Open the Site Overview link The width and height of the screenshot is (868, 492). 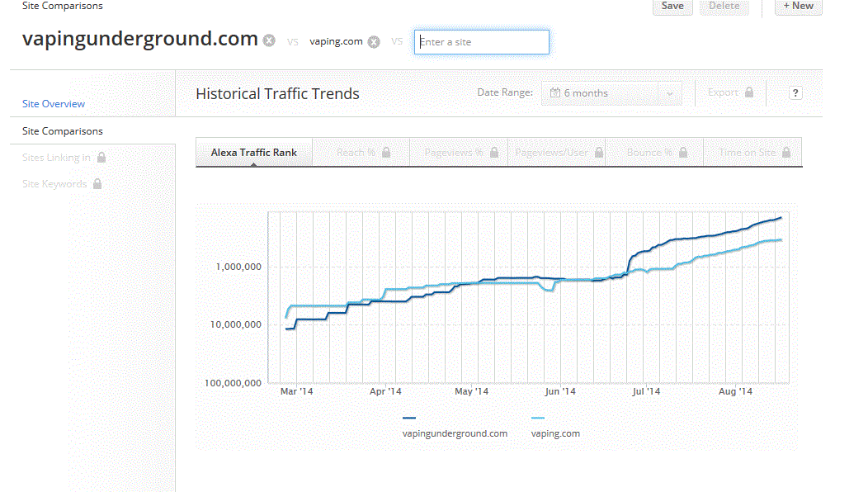point(54,104)
